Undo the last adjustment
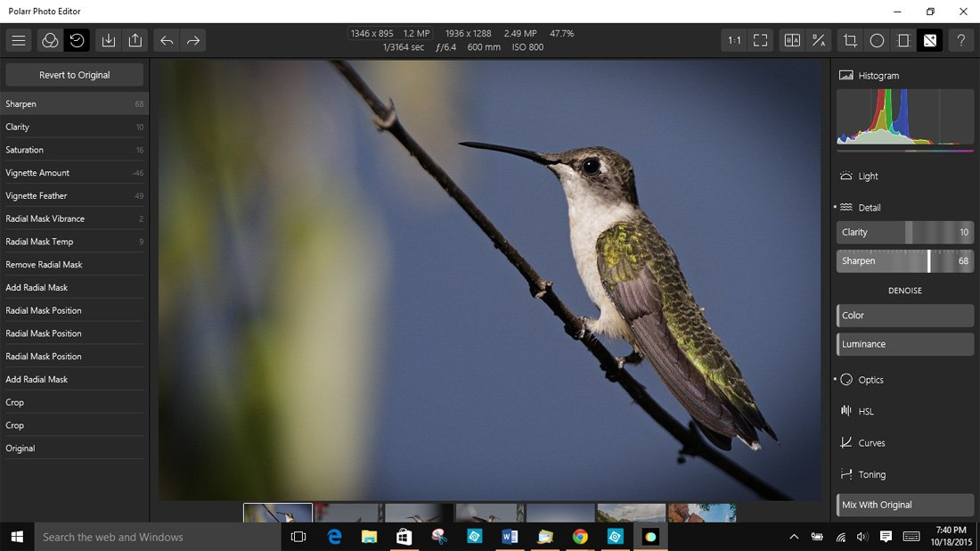This screenshot has height=551, width=980. pos(166,40)
